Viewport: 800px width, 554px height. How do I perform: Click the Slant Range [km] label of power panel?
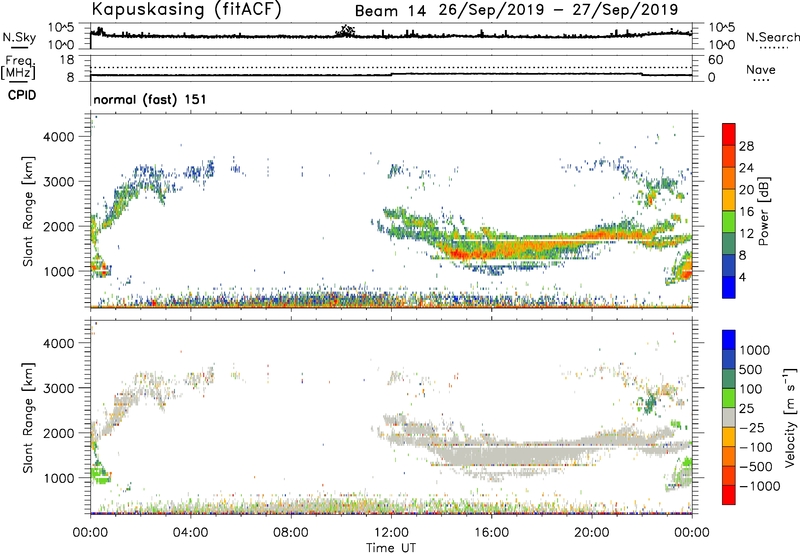point(28,211)
